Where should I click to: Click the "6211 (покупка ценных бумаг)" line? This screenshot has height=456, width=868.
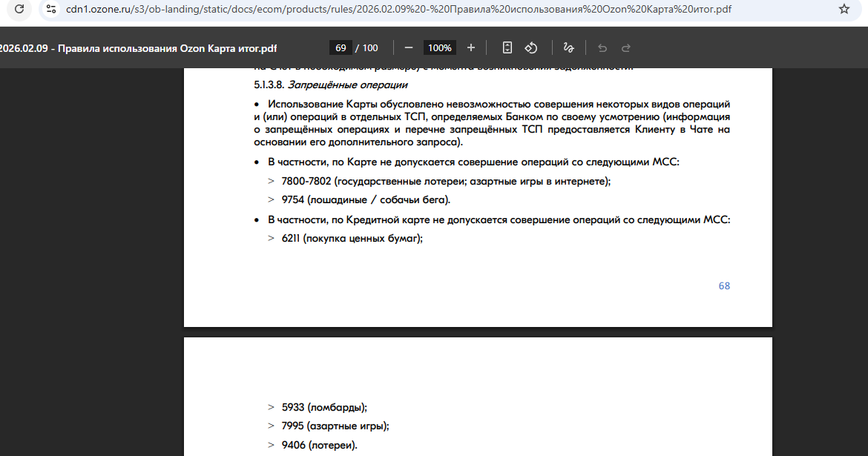(x=352, y=238)
